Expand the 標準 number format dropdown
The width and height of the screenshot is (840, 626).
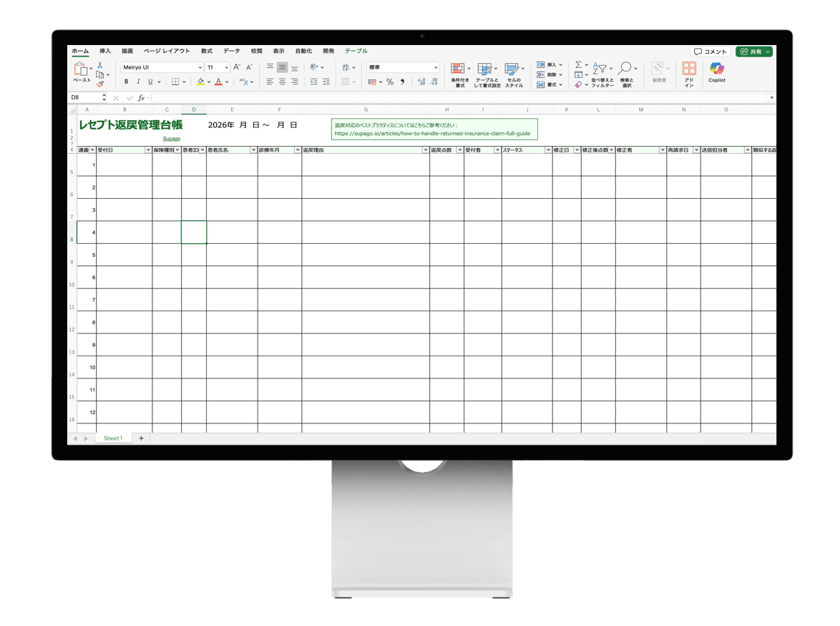[435, 67]
